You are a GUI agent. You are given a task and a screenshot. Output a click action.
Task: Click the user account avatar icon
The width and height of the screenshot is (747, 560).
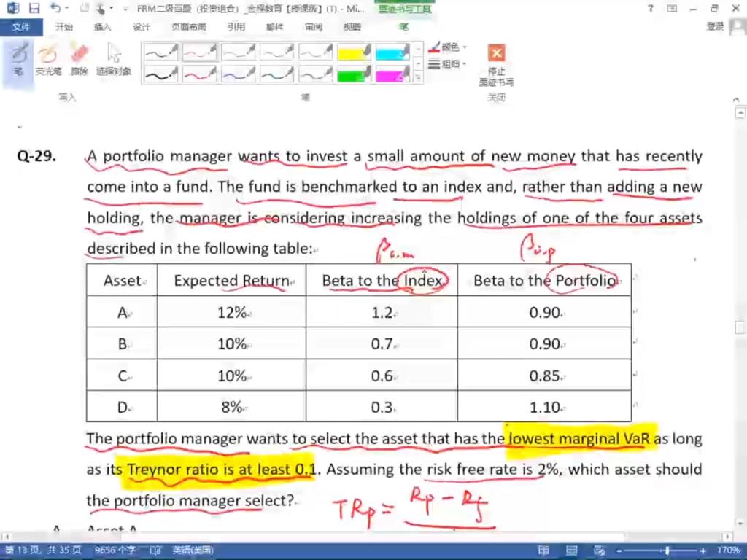pyautogui.click(x=738, y=27)
